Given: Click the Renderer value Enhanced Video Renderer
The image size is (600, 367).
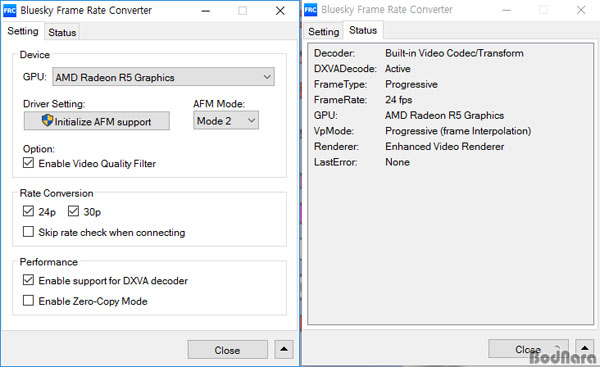Looking at the screenshot, I should click(x=445, y=147).
